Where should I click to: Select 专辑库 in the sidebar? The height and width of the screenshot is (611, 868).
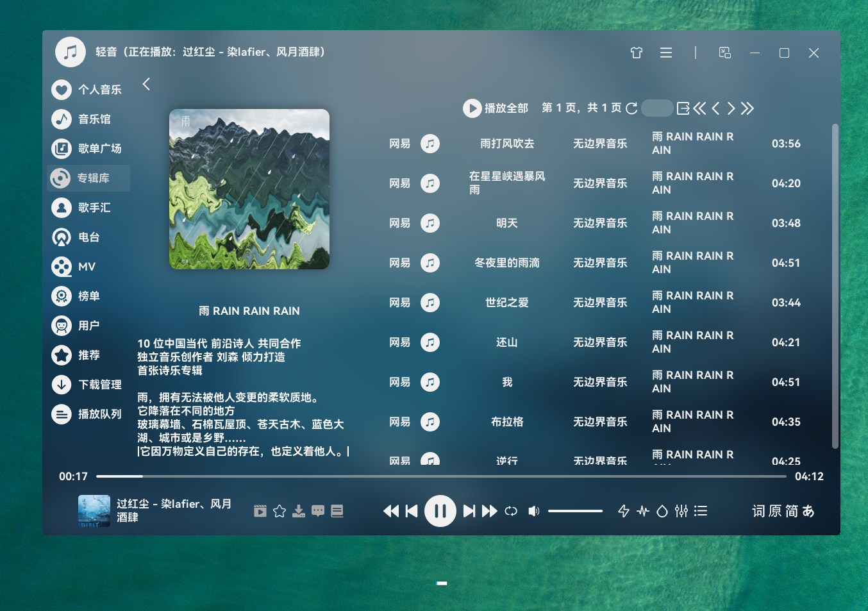(88, 178)
